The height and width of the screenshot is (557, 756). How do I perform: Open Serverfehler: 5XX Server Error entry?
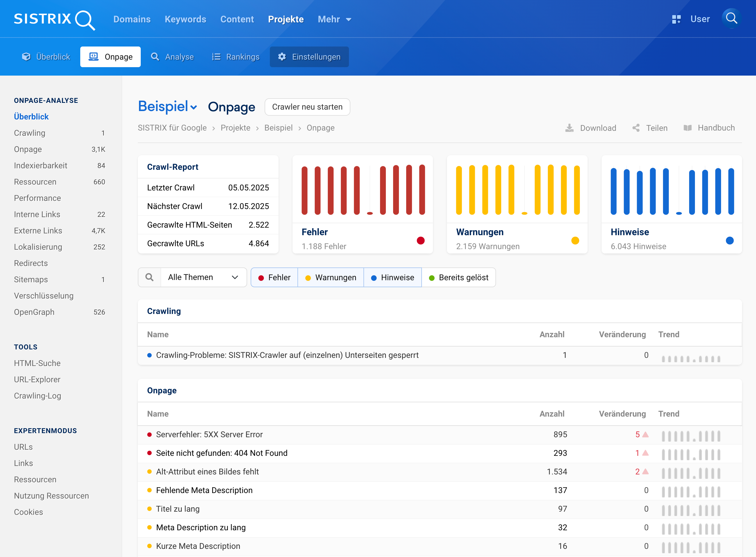click(x=209, y=434)
